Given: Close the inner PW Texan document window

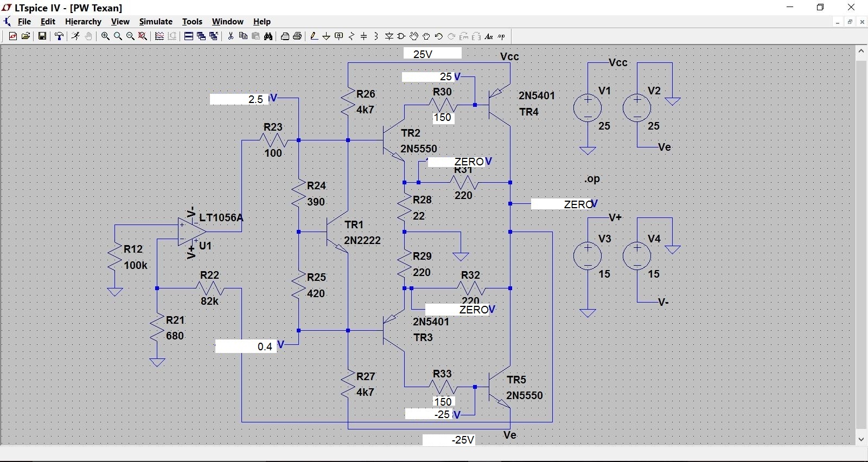Looking at the screenshot, I should coord(862,22).
